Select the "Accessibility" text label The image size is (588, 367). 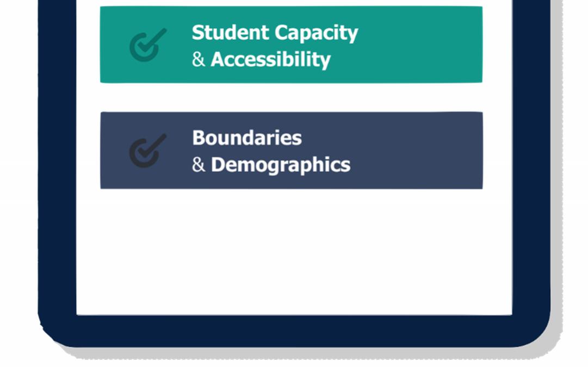tap(270, 59)
